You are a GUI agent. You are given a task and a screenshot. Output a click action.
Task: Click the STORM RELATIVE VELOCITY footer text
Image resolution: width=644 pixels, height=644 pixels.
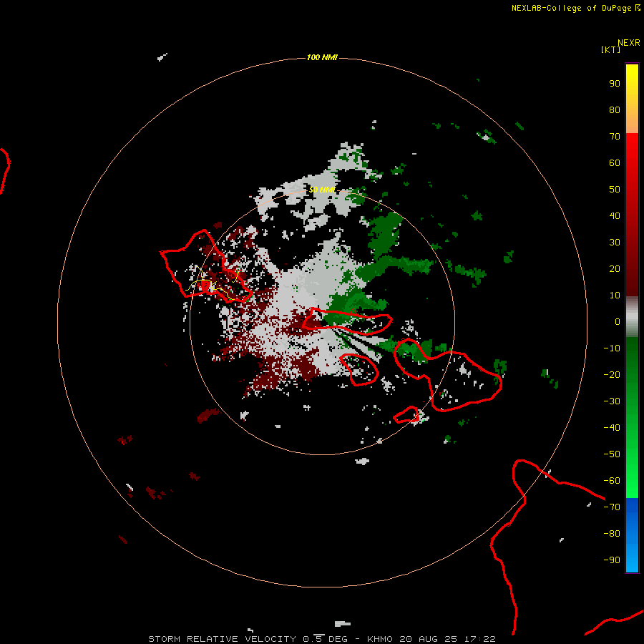(222, 639)
